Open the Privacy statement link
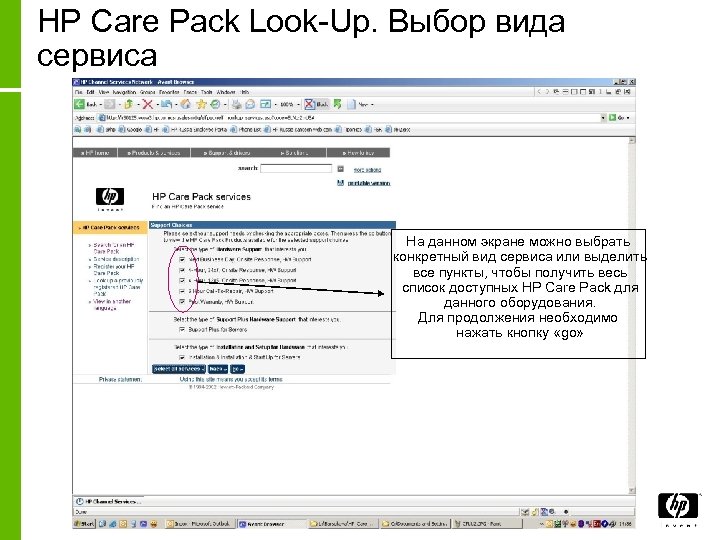This screenshot has height=540, width=720. [120, 380]
